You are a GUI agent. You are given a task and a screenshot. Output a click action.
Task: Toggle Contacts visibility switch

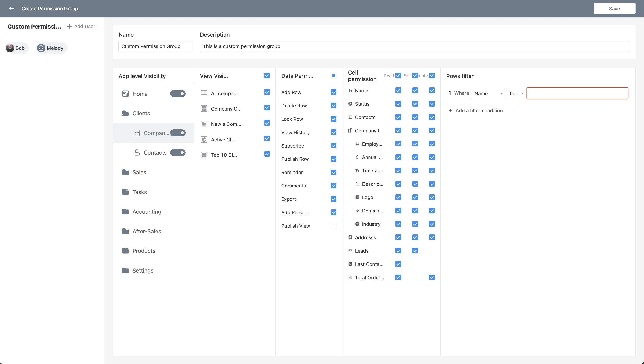(178, 152)
